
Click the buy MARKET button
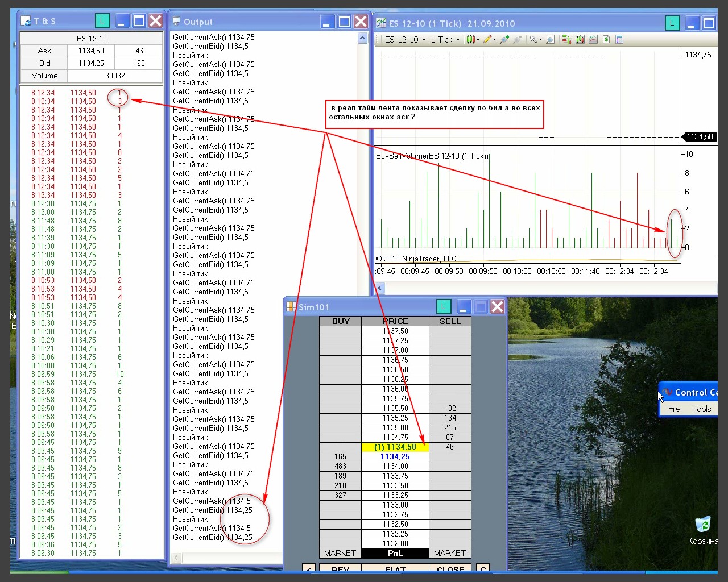[x=340, y=553]
